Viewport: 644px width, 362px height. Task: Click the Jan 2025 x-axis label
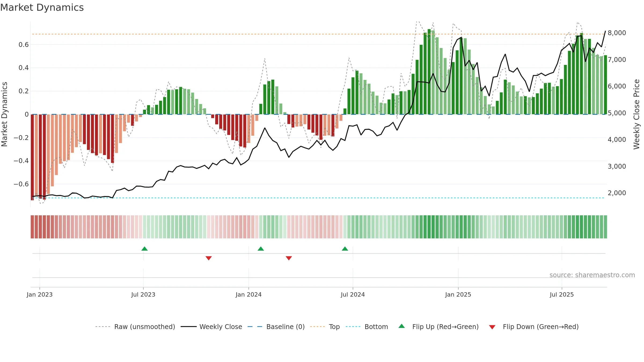coord(458,294)
